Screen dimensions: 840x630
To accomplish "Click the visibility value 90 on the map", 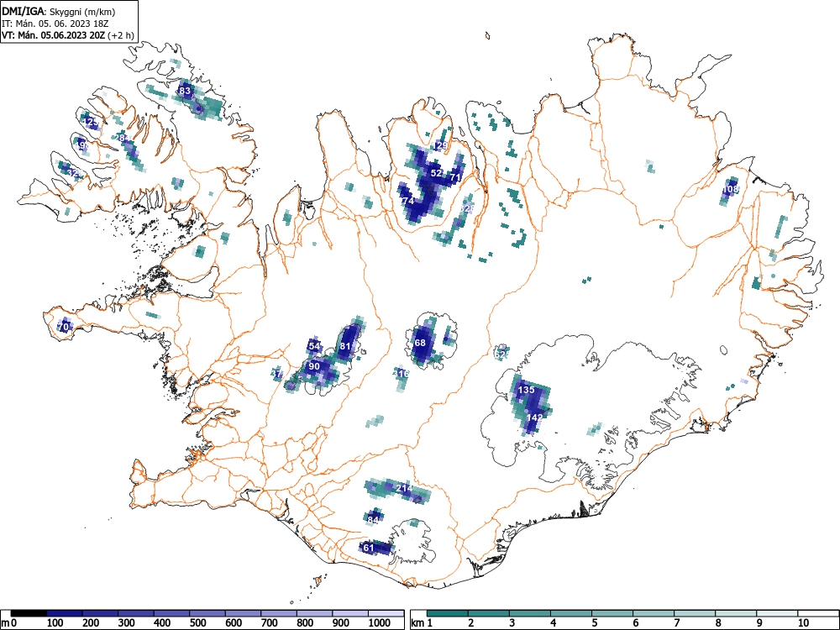I will pos(314,366).
